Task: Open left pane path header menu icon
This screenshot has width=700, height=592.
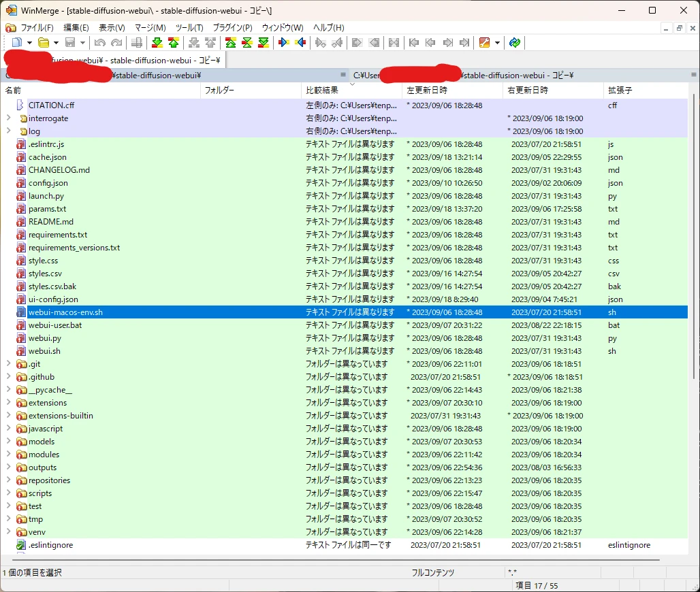Action: 343,75
